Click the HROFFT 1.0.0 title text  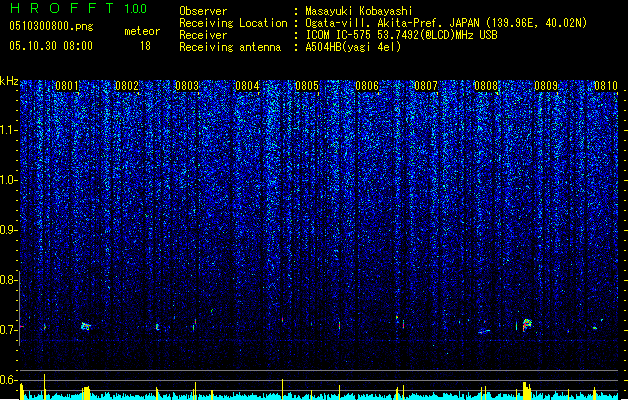[78, 8]
